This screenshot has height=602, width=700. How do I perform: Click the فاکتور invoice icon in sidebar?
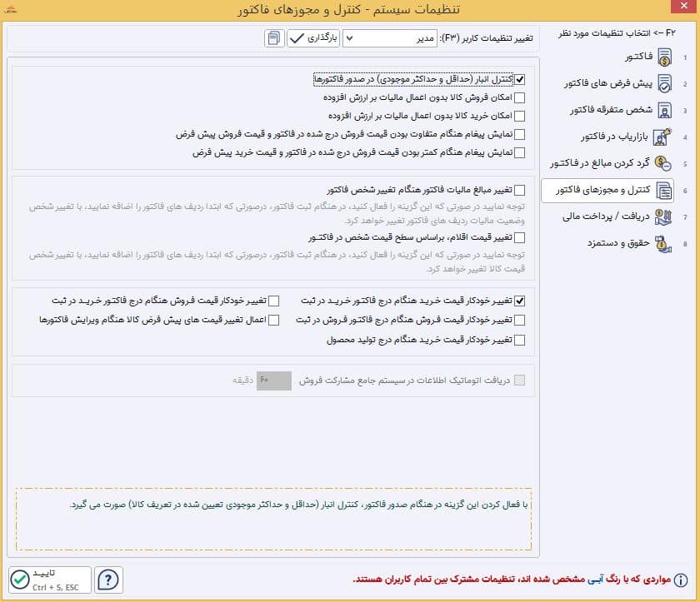coord(664,57)
